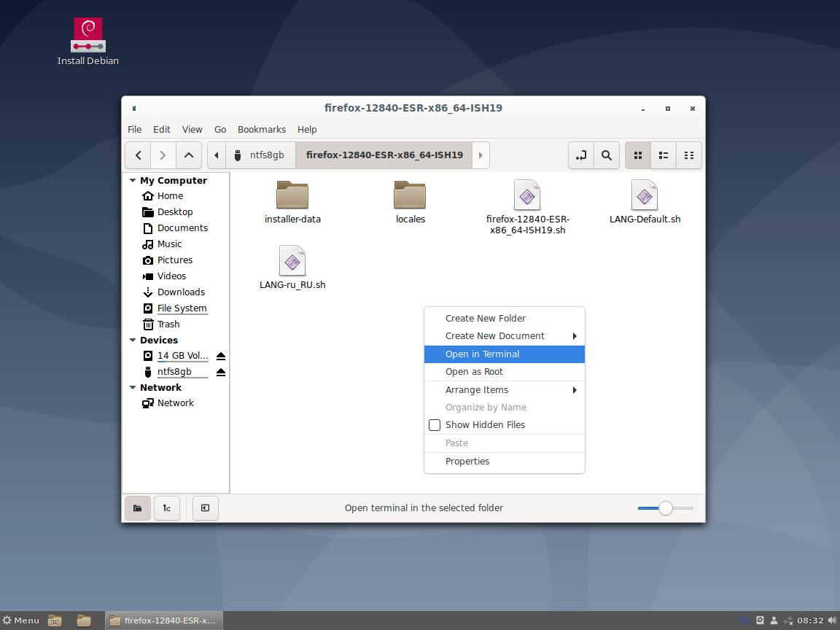Enable Show Hidden Files checkbox
The width and height of the screenshot is (840, 630).
pyautogui.click(x=435, y=425)
